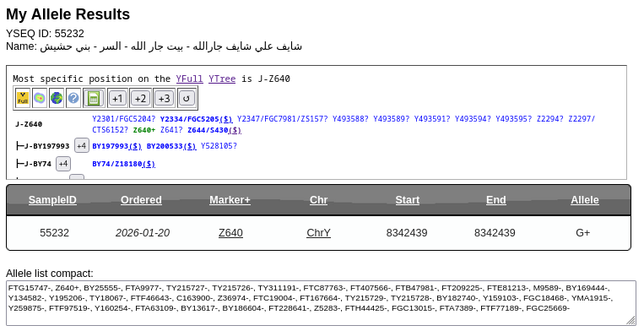Screen dimensions: 644x331
Task: Select the J-BY197993 tree node
Action: (46, 146)
